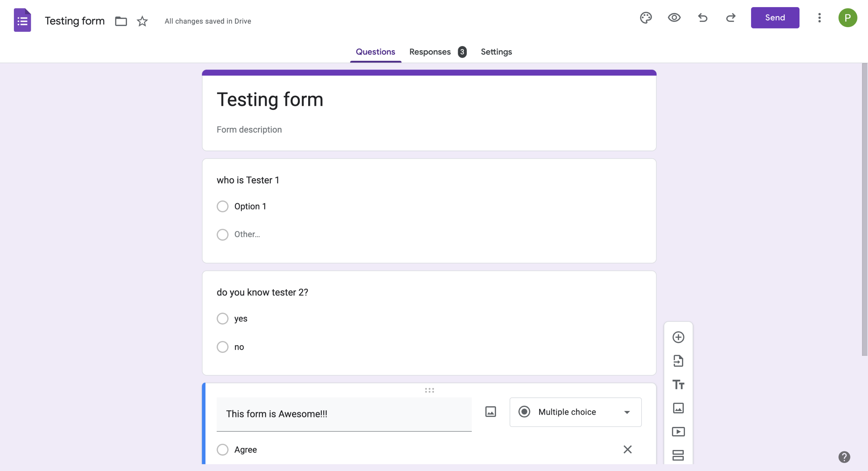Edit the header Testing form filename
Image resolution: width=868 pixels, height=471 pixels.
[x=75, y=21]
